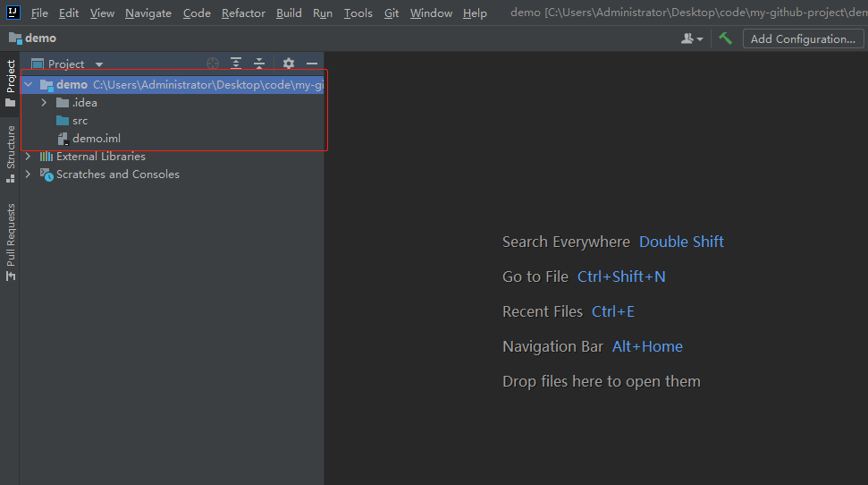Select the .idea folder
868x485 pixels.
(x=77, y=103)
